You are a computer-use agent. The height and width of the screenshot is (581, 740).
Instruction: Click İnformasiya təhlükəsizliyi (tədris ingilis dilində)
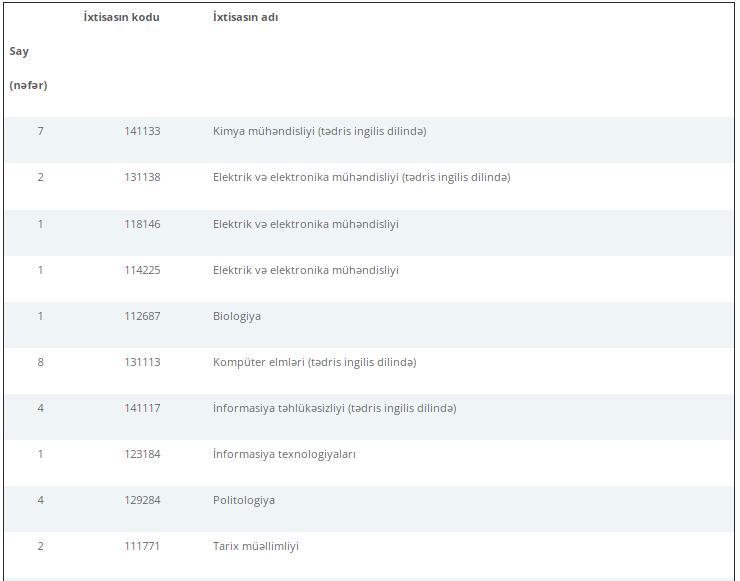click(335, 408)
